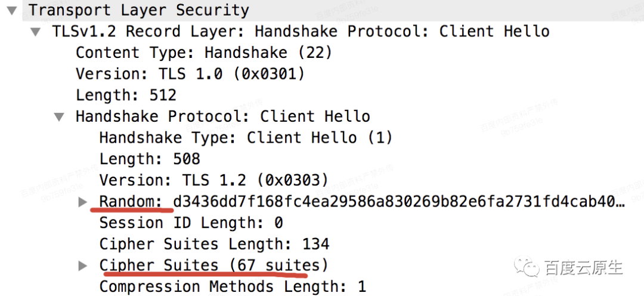Select the Version: TLS 1.0 (0x0301) row
644x296 pixels.
pos(190,74)
